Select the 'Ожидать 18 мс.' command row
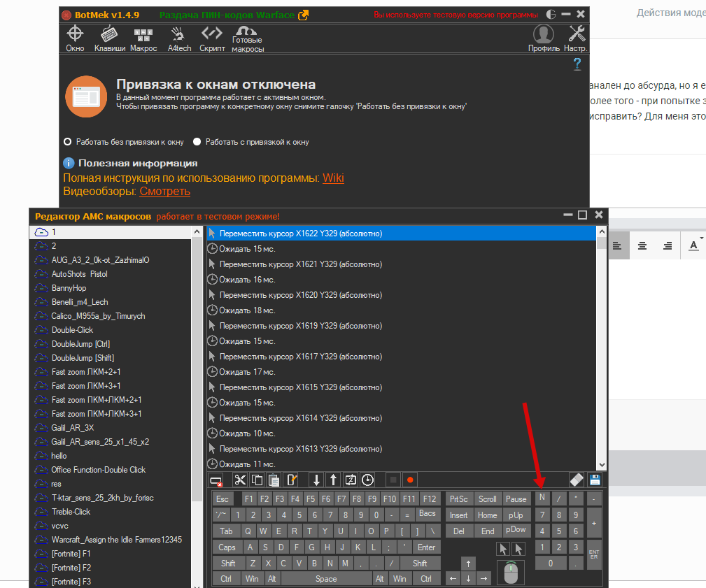This screenshot has height=588, width=706. coord(401,310)
